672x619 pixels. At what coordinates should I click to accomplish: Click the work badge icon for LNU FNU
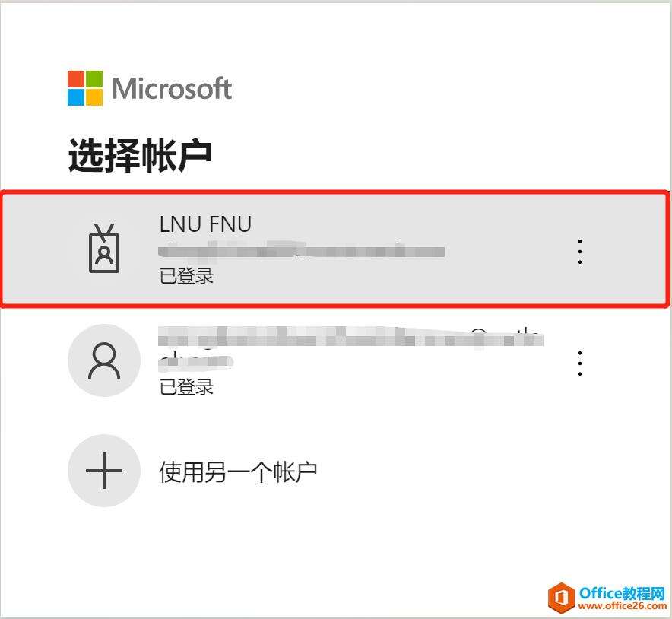(x=103, y=249)
